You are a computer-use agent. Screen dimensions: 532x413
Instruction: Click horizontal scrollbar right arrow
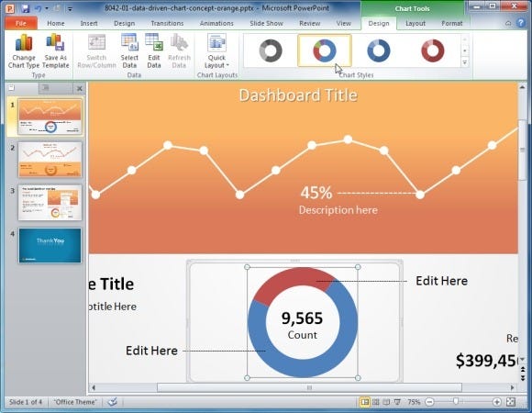(512, 387)
